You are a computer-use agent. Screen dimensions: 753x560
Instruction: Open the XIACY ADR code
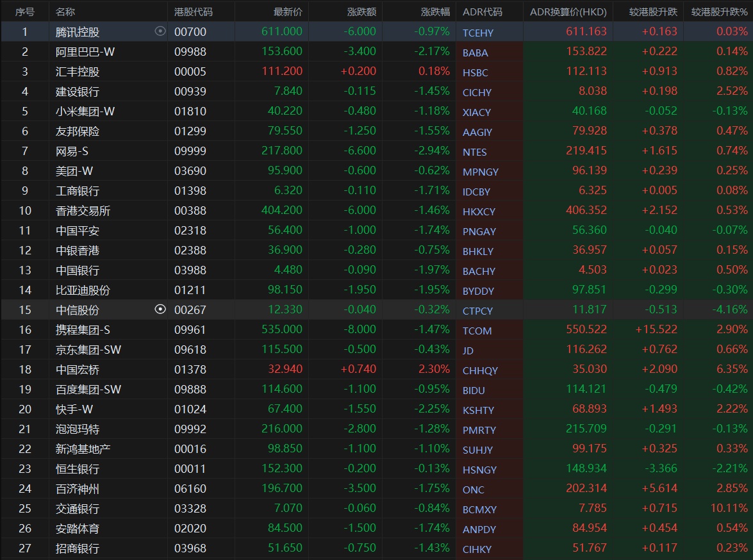click(477, 112)
